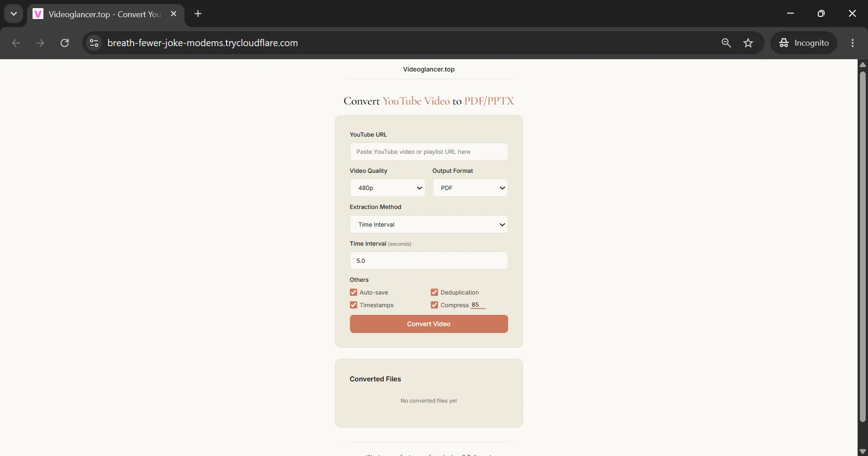Click the Videoglancer.top header title

tap(429, 69)
